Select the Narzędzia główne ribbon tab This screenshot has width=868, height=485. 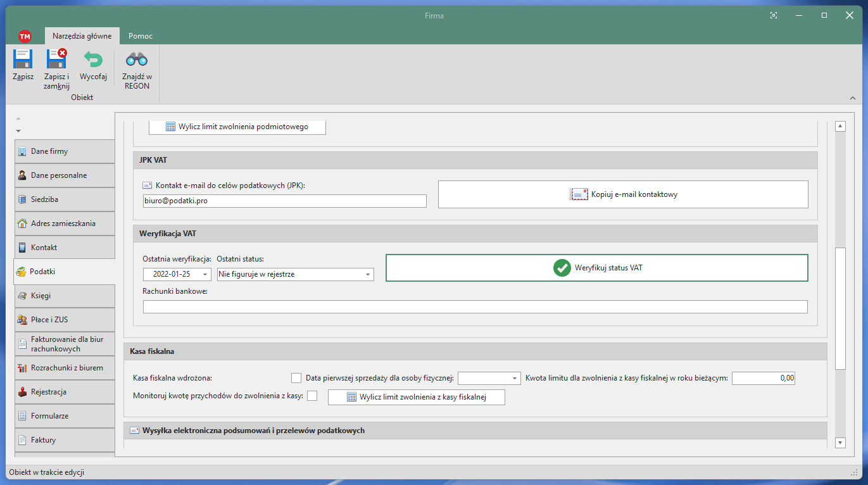pos(82,36)
